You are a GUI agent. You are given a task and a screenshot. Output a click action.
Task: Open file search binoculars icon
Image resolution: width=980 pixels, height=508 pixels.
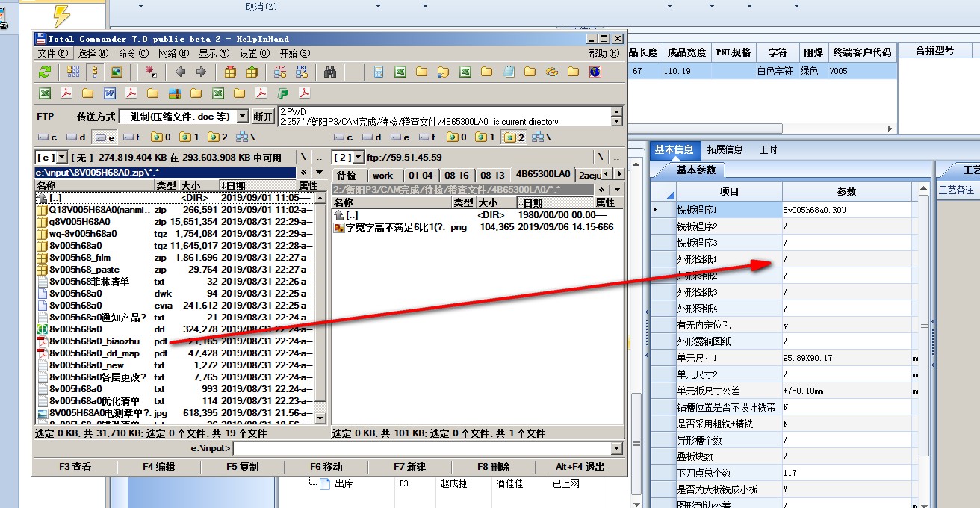tap(329, 72)
